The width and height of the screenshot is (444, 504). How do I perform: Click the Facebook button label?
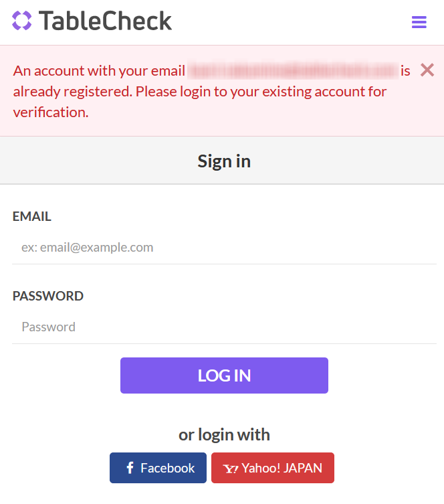[167, 468]
